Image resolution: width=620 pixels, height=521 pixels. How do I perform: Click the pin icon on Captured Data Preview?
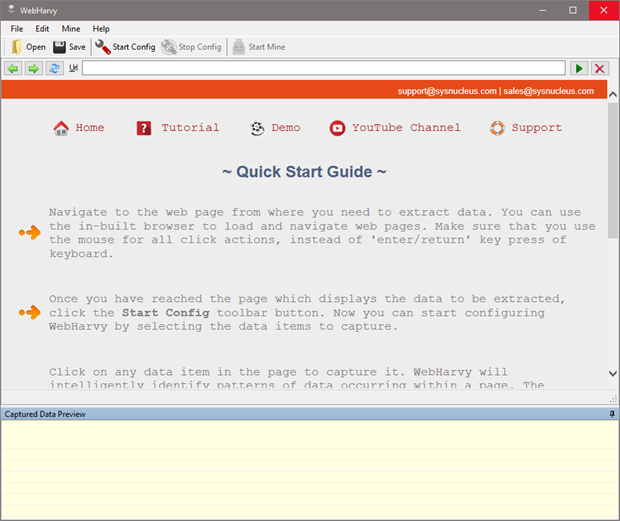tap(612, 414)
